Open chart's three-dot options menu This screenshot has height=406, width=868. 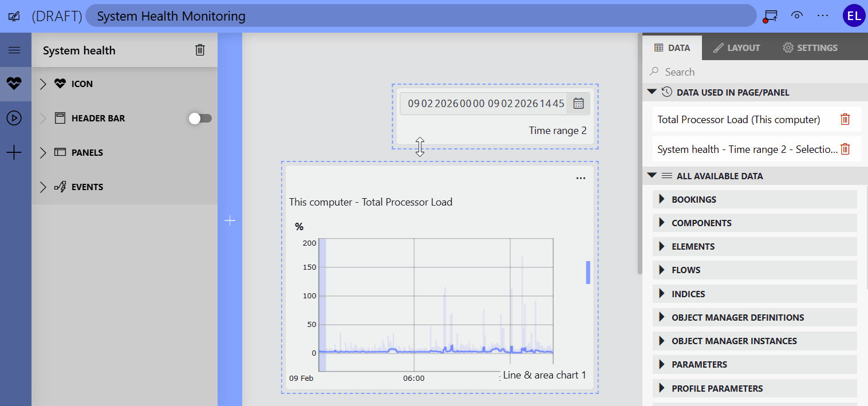(x=581, y=178)
